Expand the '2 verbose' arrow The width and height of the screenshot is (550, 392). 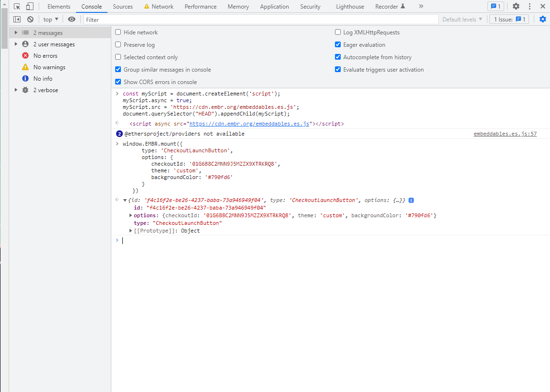pos(16,90)
